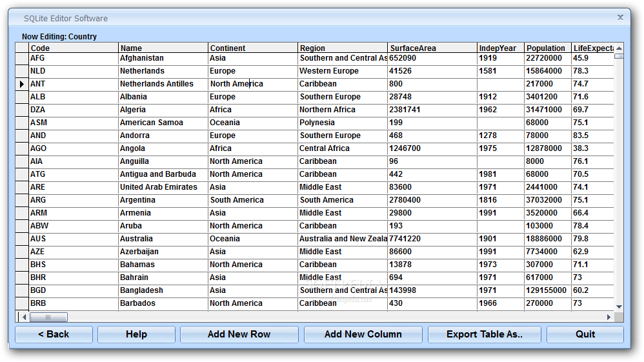Select the Code column header
The image size is (644, 362).
(x=74, y=48)
